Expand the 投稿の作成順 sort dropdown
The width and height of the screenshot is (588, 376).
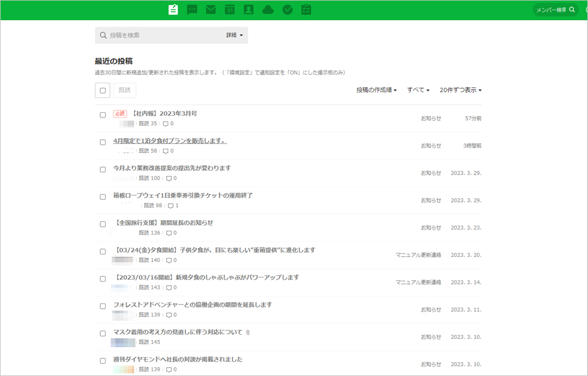tap(376, 90)
